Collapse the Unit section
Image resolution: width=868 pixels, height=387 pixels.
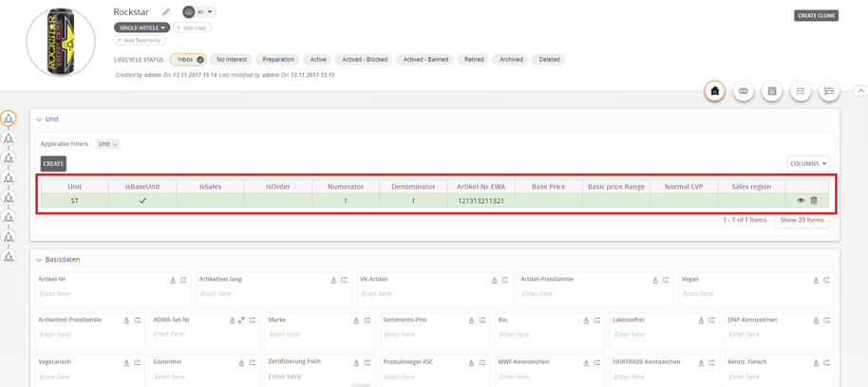click(39, 120)
